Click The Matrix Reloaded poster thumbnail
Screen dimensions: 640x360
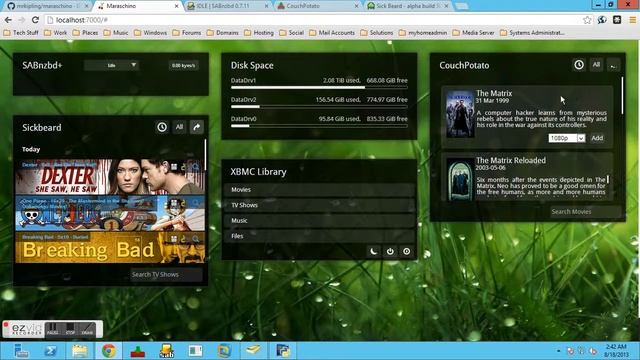(460, 179)
